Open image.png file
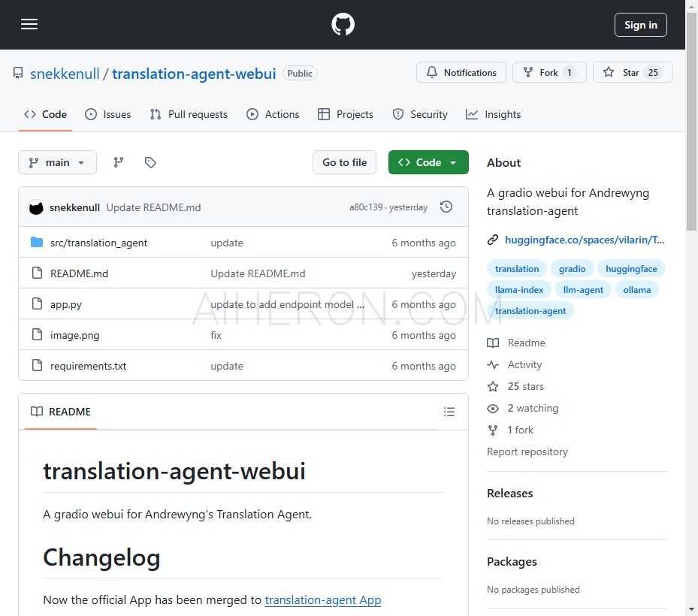The image size is (698, 616). click(75, 335)
